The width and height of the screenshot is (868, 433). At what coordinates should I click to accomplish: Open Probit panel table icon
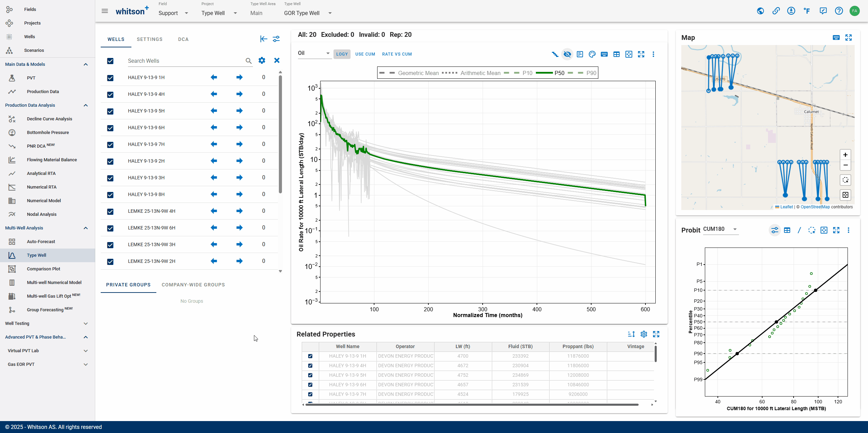tap(787, 230)
